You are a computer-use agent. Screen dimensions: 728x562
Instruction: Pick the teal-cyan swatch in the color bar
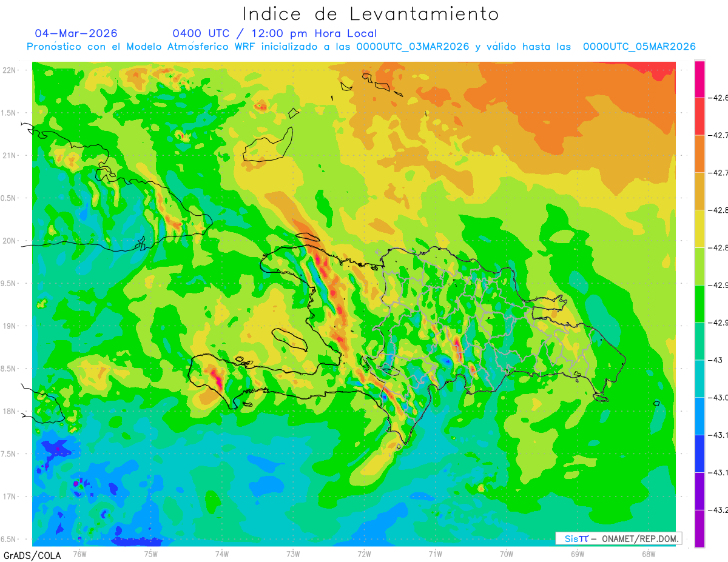(x=699, y=378)
